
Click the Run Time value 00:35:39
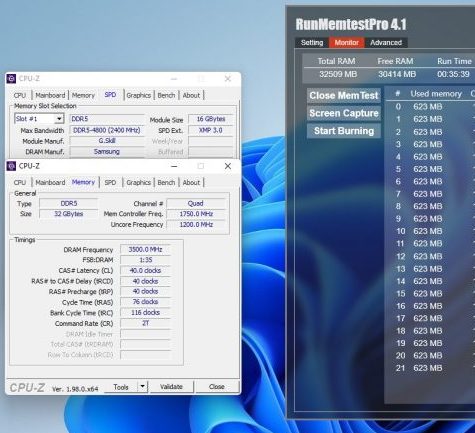453,74
